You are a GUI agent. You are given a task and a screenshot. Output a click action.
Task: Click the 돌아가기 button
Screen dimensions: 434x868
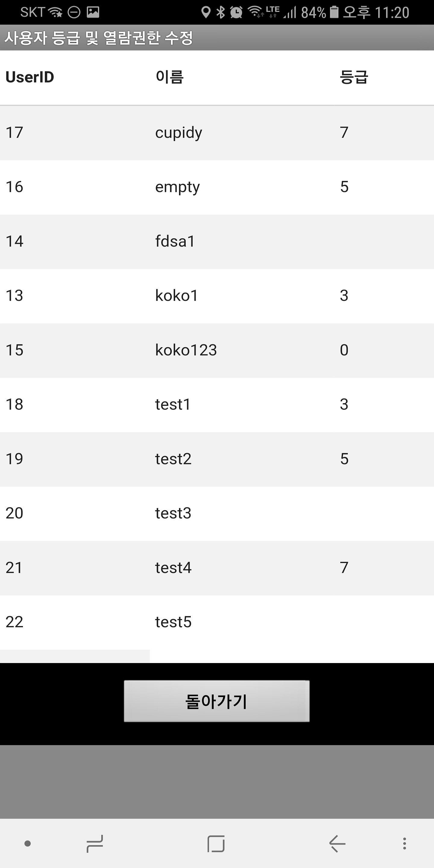point(217,701)
